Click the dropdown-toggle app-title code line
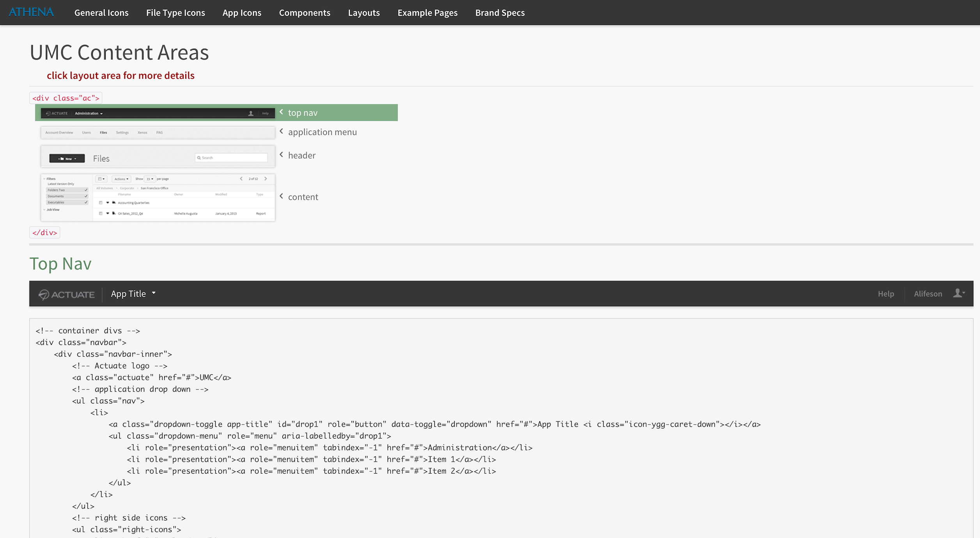 [435, 424]
